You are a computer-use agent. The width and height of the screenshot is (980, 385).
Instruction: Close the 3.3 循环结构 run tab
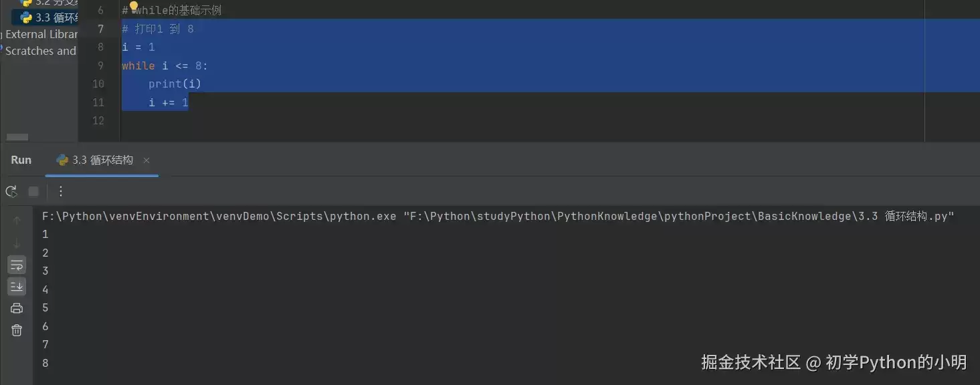[146, 160]
